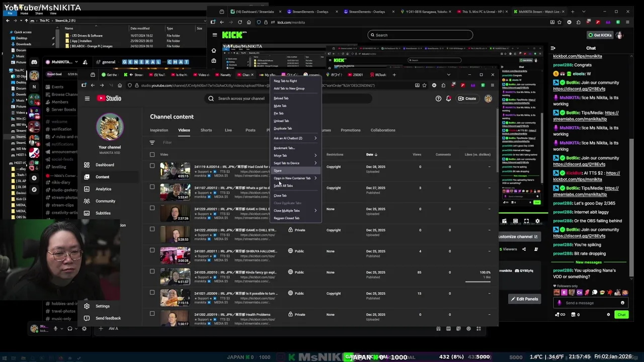
Task: Click Search across your channel field
Action: coord(289,99)
